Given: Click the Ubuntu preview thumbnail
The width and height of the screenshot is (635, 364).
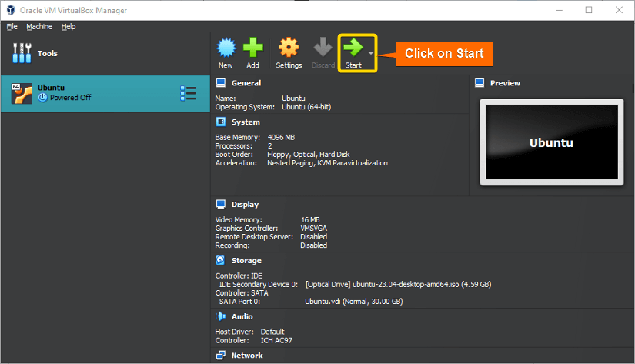Looking at the screenshot, I should click(552, 142).
